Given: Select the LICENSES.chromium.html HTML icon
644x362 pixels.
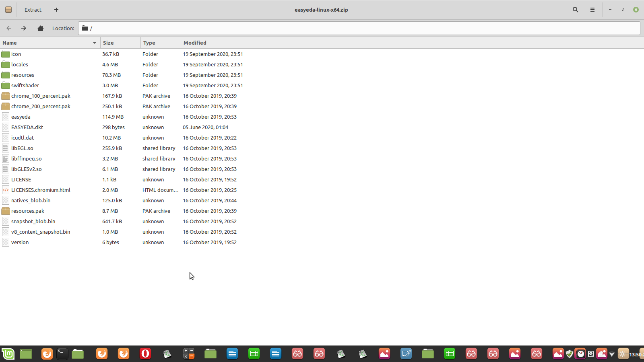Looking at the screenshot, I should click(x=6, y=190).
